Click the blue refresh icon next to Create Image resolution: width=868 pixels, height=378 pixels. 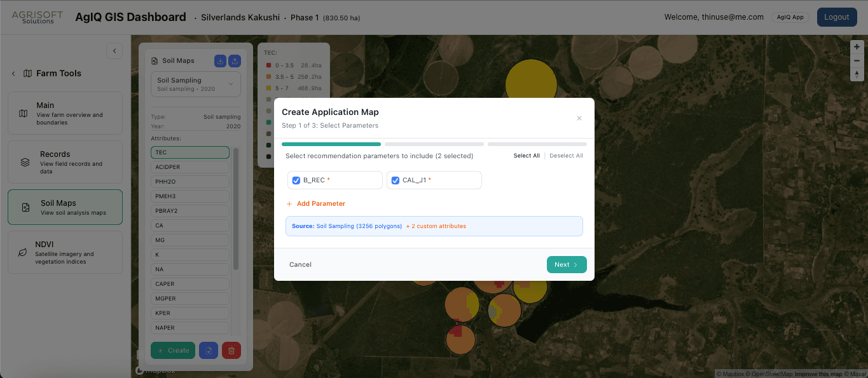209,350
